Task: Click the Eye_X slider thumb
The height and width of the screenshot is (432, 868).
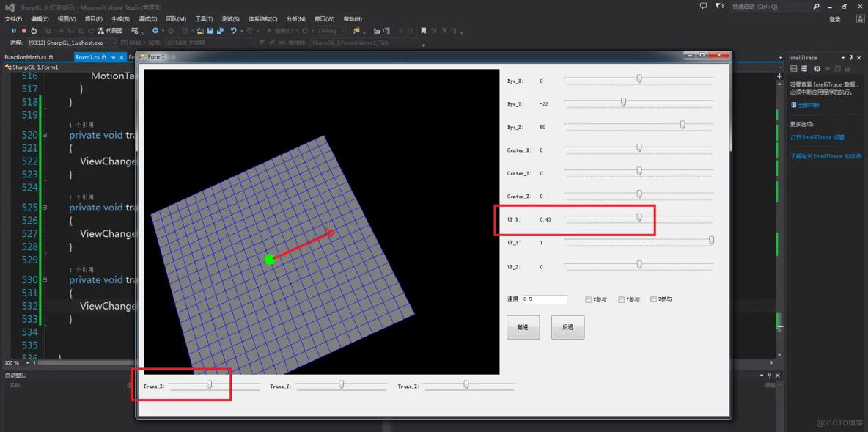Action: pyautogui.click(x=639, y=78)
